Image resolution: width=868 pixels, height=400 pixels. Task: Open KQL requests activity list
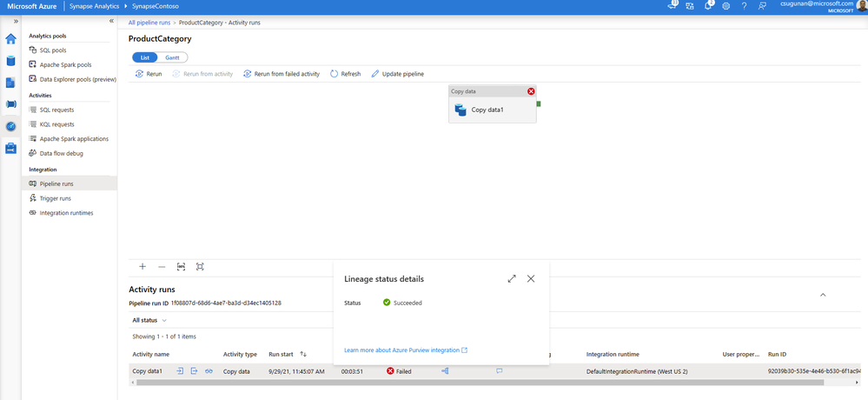[56, 124]
